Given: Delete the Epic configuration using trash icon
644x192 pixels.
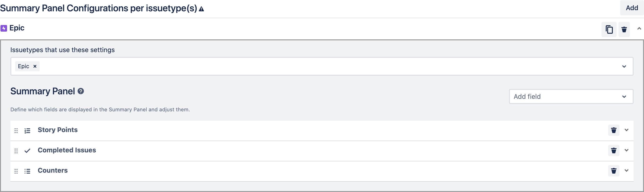Looking at the screenshot, I should pyautogui.click(x=624, y=29).
